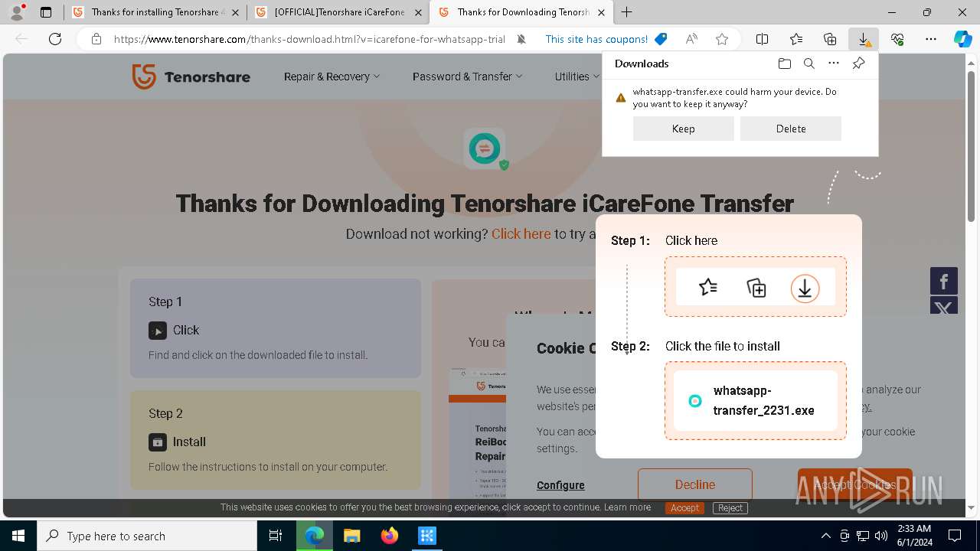This screenshot has width=980, height=551.
Task: Click the X share icon
Action: pyautogui.click(x=944, y=307)
